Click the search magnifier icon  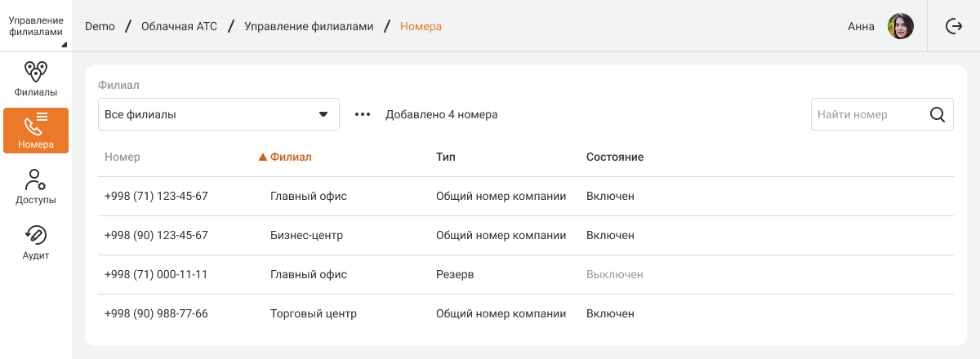[x=938, y=115]
